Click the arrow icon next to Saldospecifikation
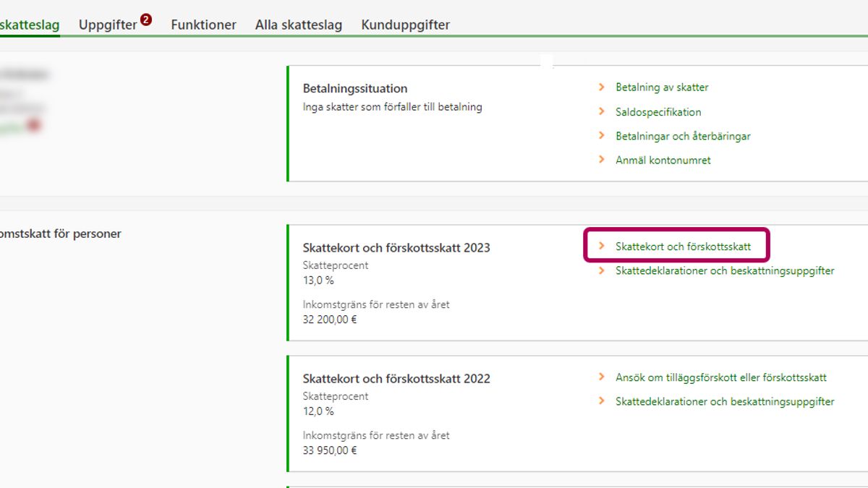Screen dimensions: 868x488 pos(601,112)
